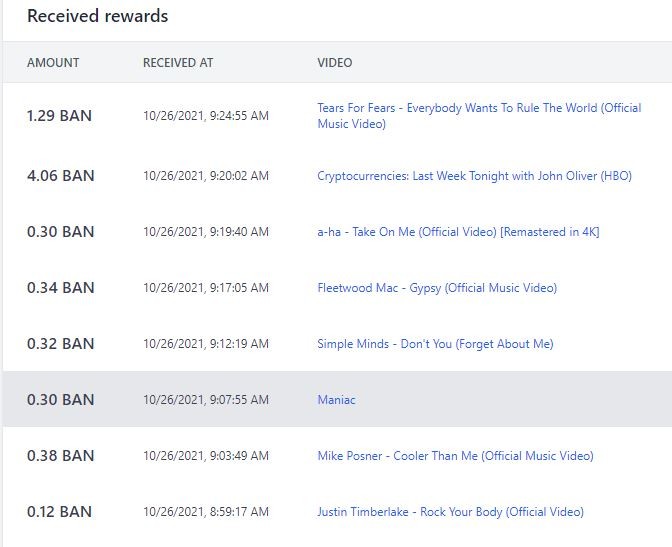Open Mike Posner Cooler Than Me link
This screenshot has width=672, height=547.
click(455, 456)
